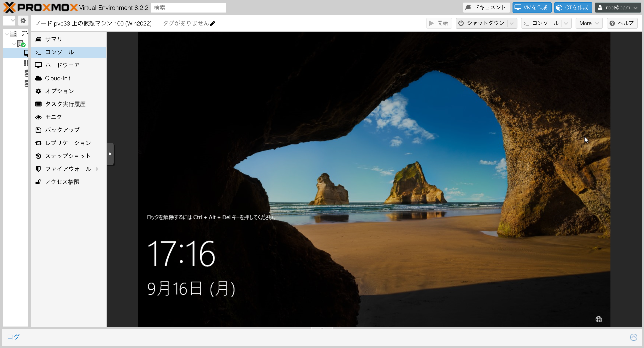This screenshot has width=644, height=348.
Task: Click the globe icon on the Windows lock screen
Action: 599,319
